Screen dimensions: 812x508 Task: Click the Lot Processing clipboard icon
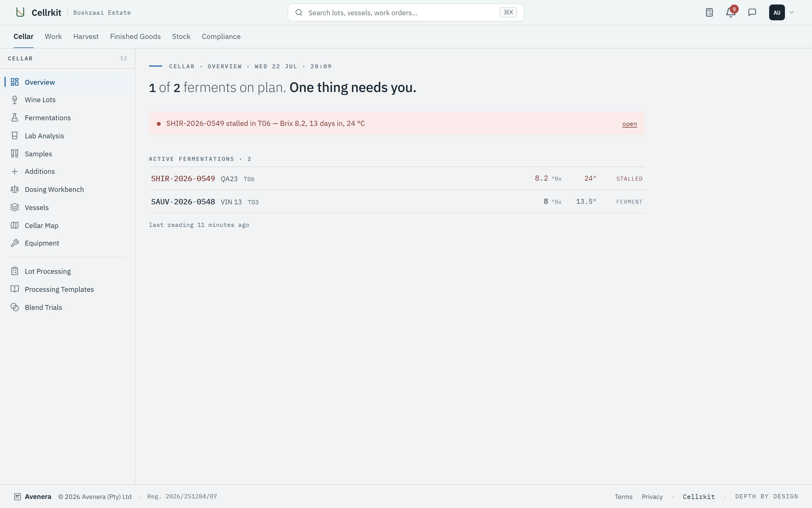pos(14,271)
